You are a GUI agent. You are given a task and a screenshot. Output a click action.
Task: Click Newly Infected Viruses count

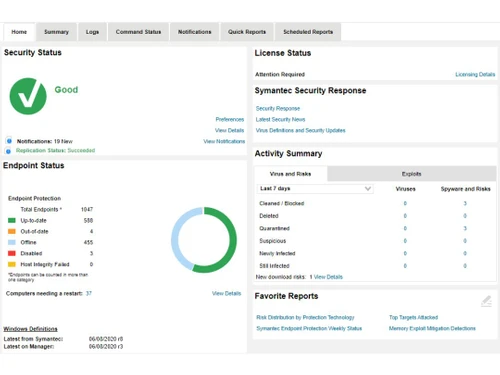click(x=405, y=253)
